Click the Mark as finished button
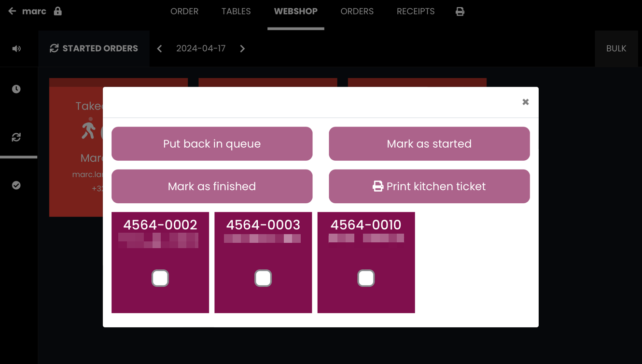This screenshot has width=642, height=364. 212,186
